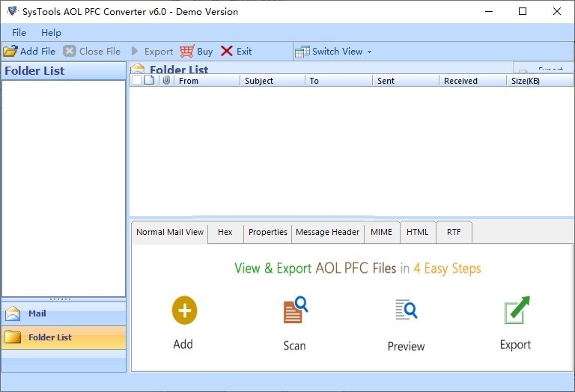Switch to the Message Header tab
Screen dimensions: 575x392
pyautogui.click(x=327, y=232)
